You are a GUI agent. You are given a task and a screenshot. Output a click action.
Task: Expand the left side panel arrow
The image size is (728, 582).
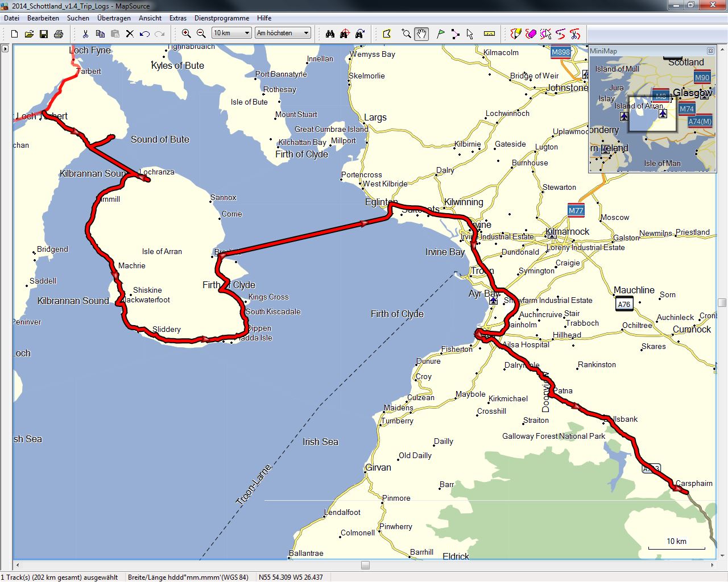[5, 49]
